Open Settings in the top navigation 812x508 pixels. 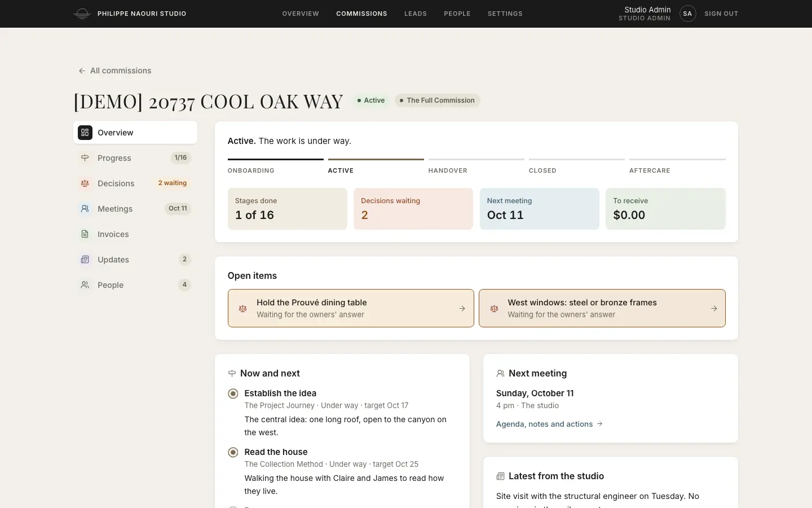pos(505,14)
